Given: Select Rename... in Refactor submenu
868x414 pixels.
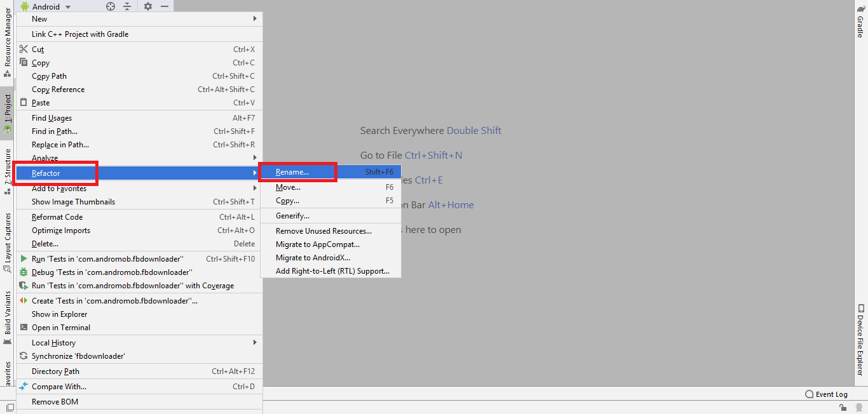Looking at the screenshot, I should tap(292, 172).
